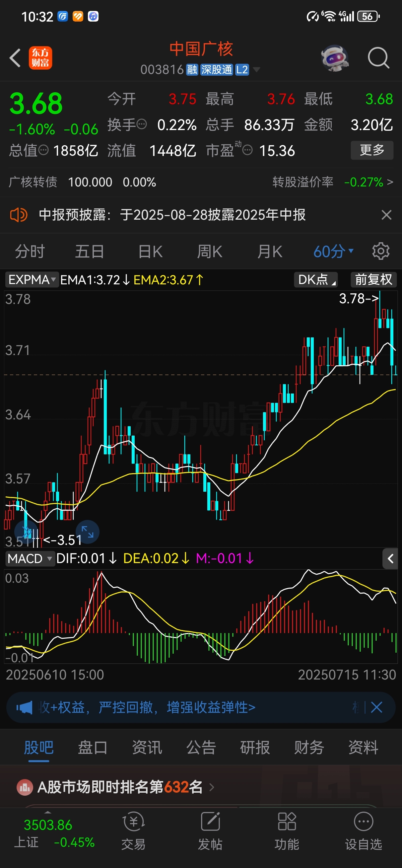Open the 中报预披露 notice text
This screenshot has height=868, width=402.
[x=172, y=215]
